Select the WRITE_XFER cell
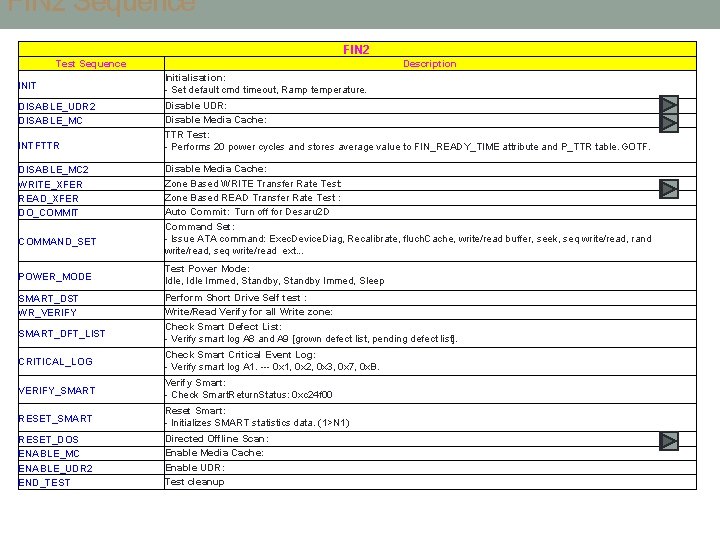 91,184
